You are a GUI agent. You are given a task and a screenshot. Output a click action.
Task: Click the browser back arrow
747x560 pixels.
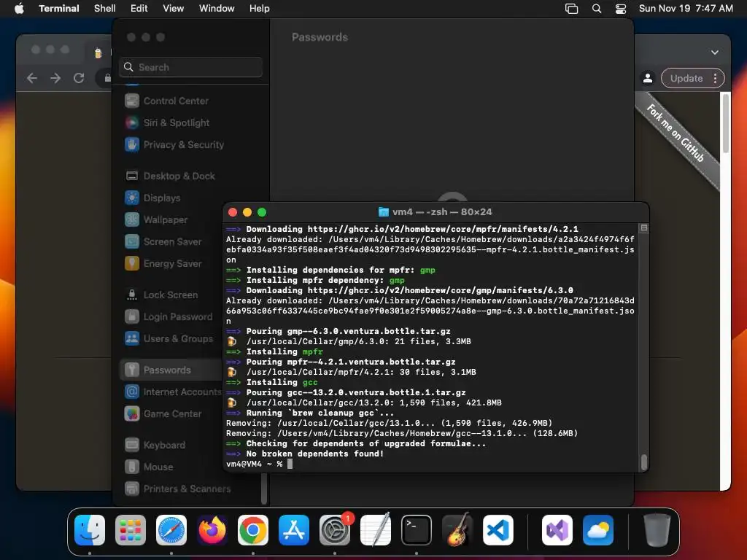[x=32, y=78]
